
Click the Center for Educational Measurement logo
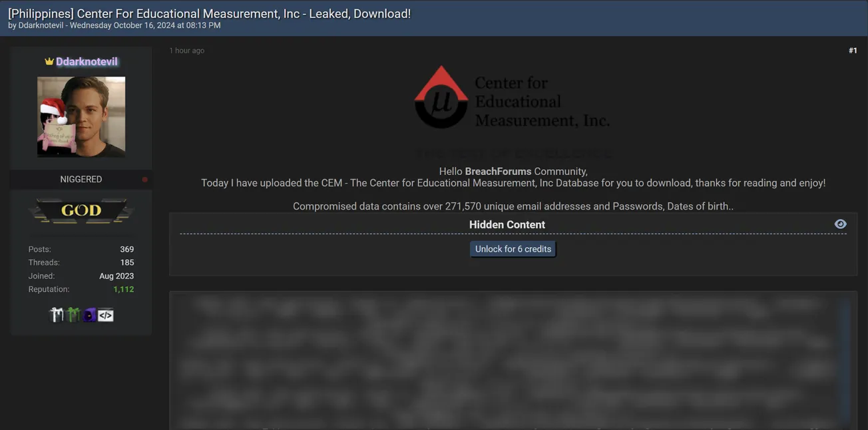(x=511, y=98)
